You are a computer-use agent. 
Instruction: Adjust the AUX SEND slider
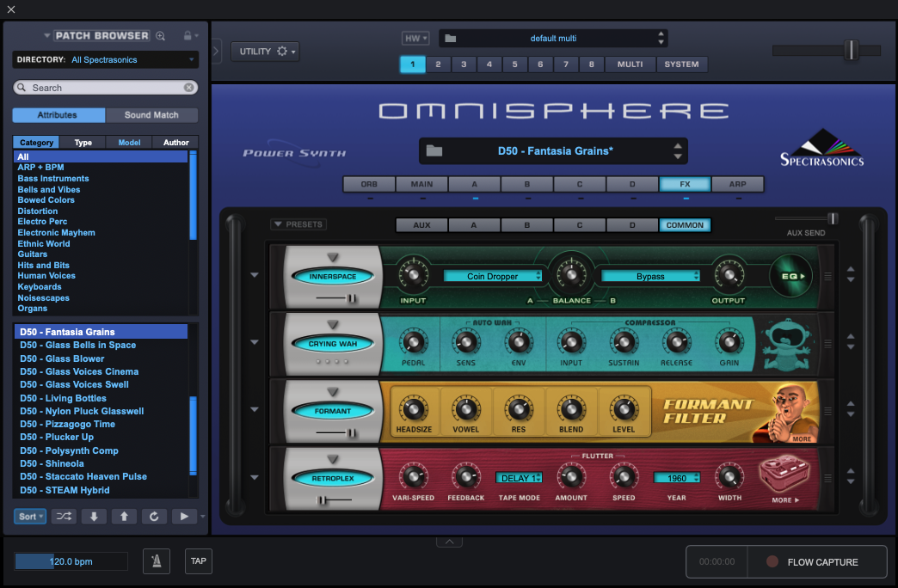point(833,218)
